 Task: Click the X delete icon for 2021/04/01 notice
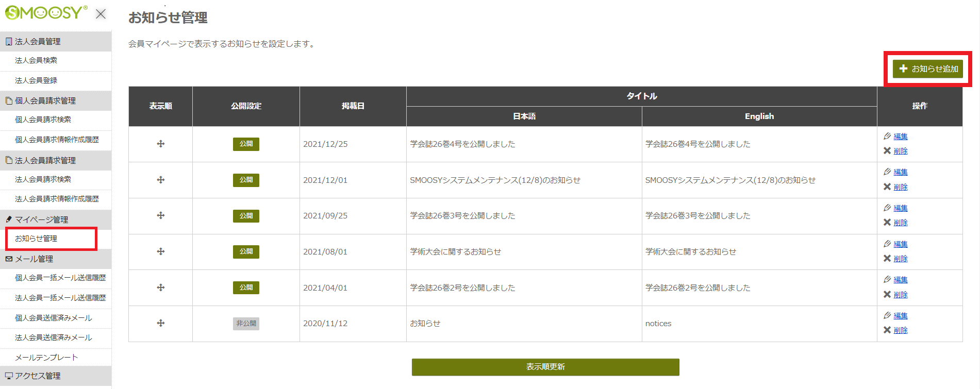[x=887, y=295]
